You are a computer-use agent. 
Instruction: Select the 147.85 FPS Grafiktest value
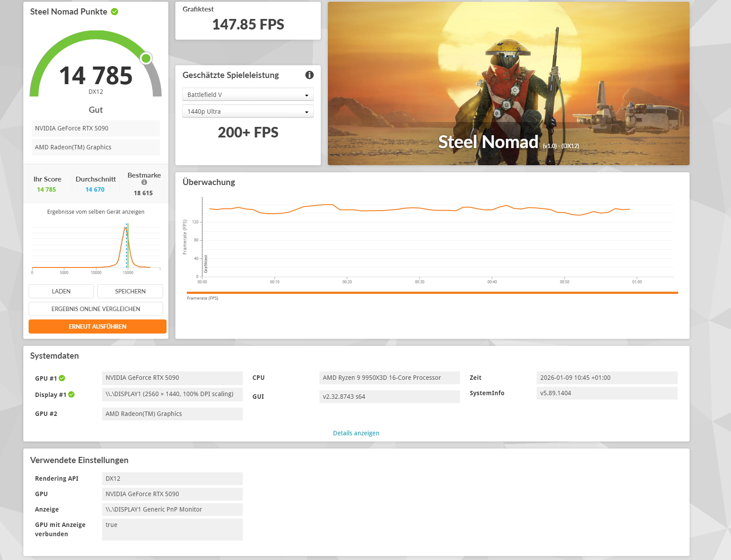click(x=248, y=25)
